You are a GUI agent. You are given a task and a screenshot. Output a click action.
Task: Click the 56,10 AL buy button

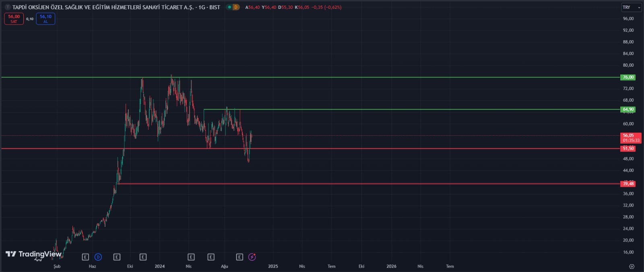[45, 18]
